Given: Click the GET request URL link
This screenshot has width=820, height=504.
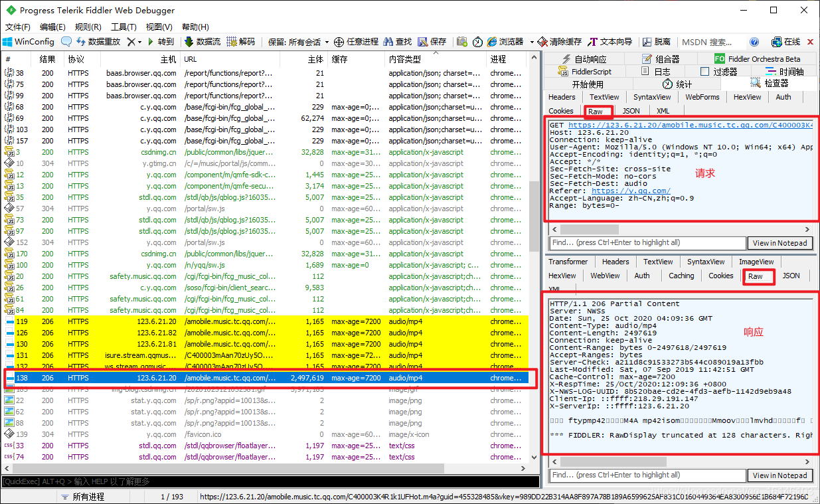Looking at the screenshot, I should (x=691, y=125).
